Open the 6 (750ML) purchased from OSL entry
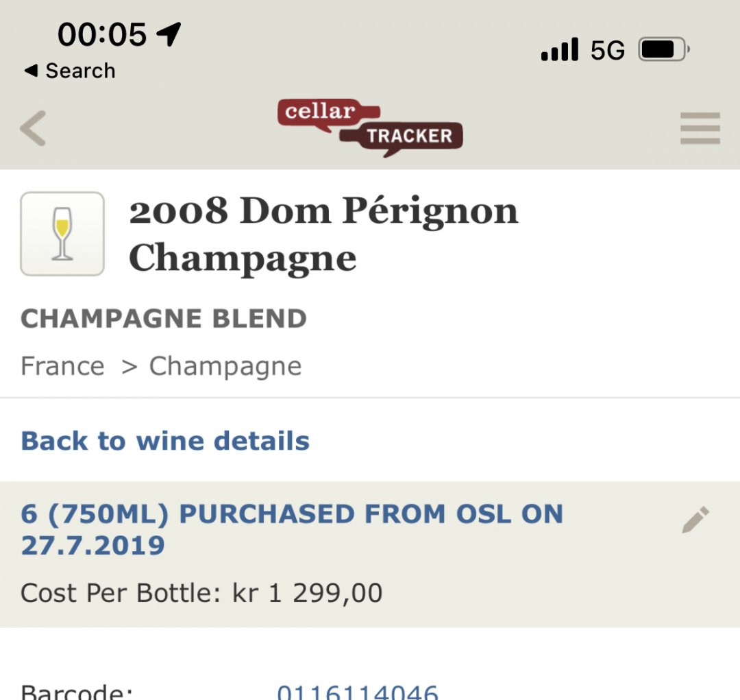Screen dimensions: 740x700 (x=292, y=529)
